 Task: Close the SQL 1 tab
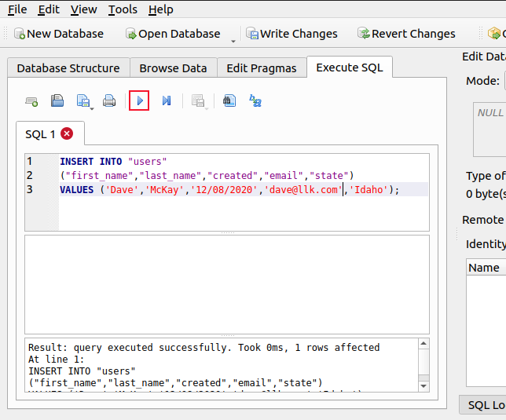pos(67,134)
